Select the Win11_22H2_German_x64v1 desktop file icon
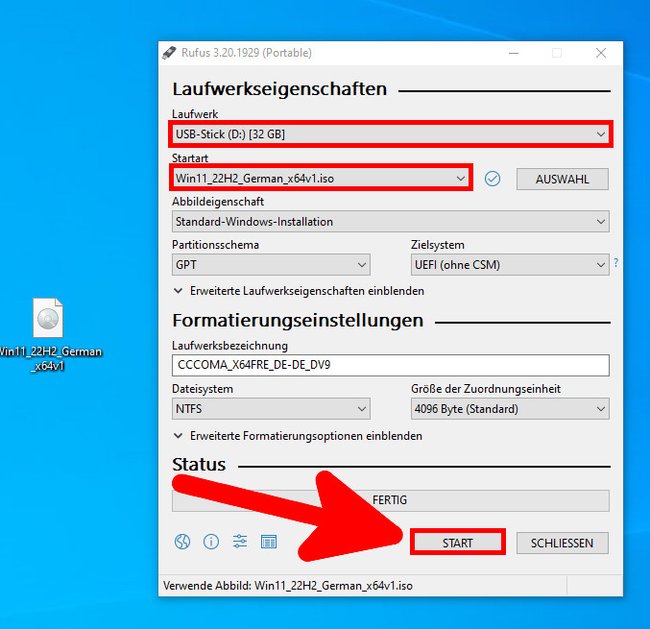The height and width of the screenshot is (629, 650). pos(48,334)
